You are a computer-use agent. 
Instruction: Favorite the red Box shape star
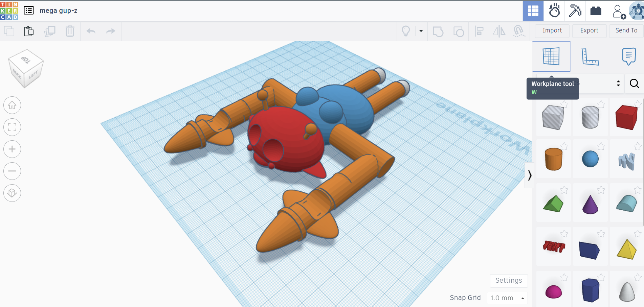click(637, 104)
